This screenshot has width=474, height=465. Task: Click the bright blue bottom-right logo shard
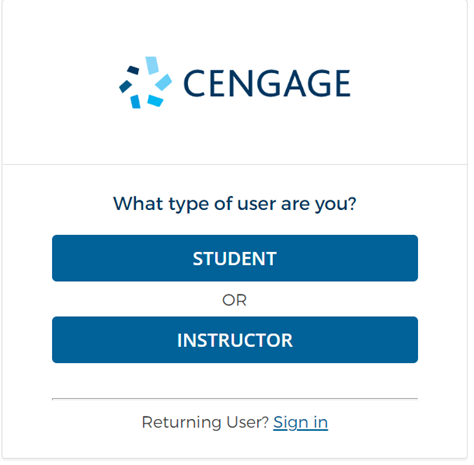click(155, 101)
